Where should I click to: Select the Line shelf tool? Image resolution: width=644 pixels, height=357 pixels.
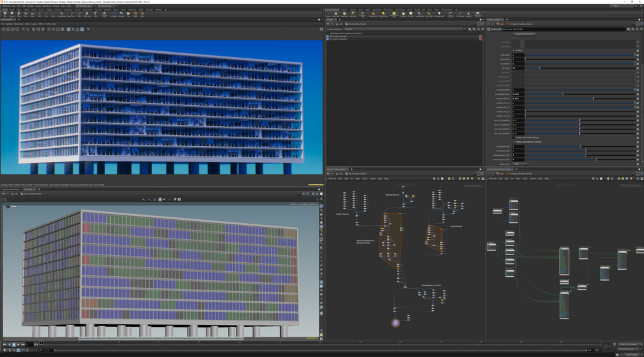click(x=46, y=14)
